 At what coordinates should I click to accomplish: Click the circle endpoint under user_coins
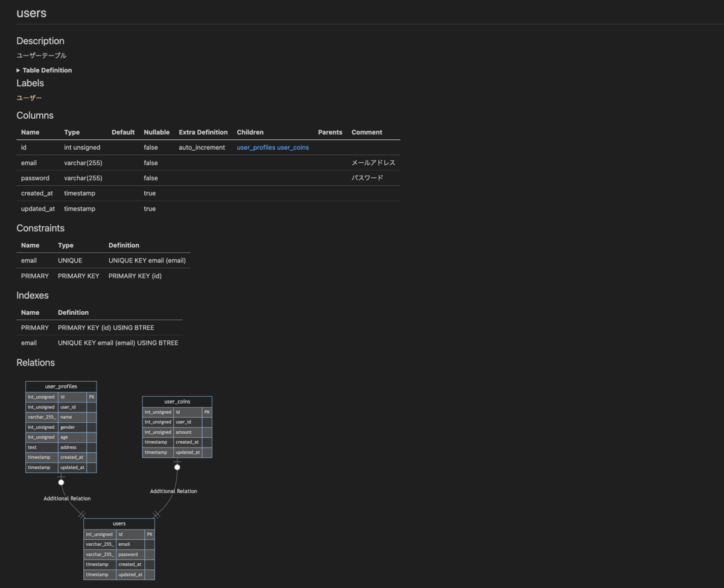[x=177, y=467]
